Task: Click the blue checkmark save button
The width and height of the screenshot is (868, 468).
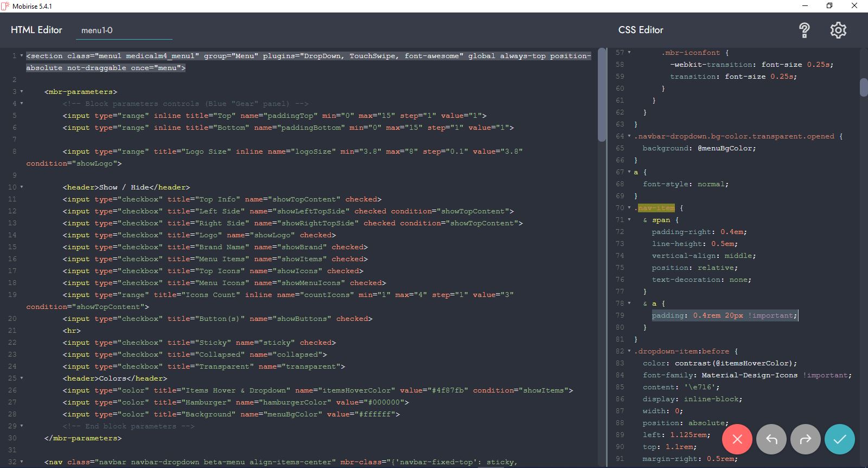Action: (839, 439)
